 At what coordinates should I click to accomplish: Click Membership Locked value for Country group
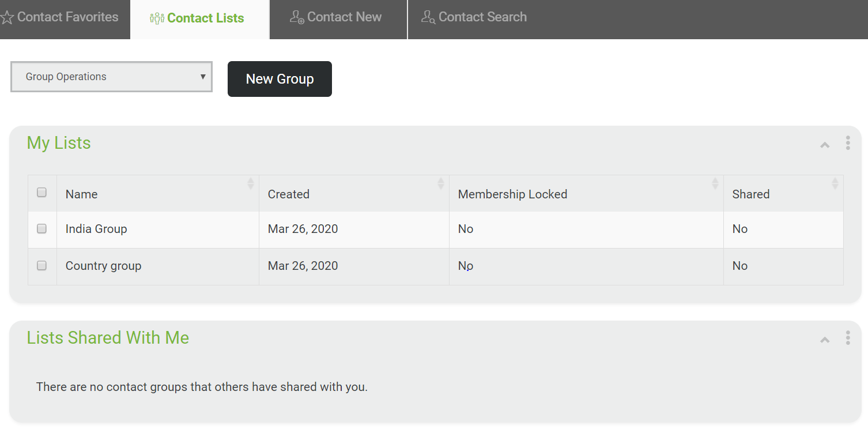pos(466,266)
